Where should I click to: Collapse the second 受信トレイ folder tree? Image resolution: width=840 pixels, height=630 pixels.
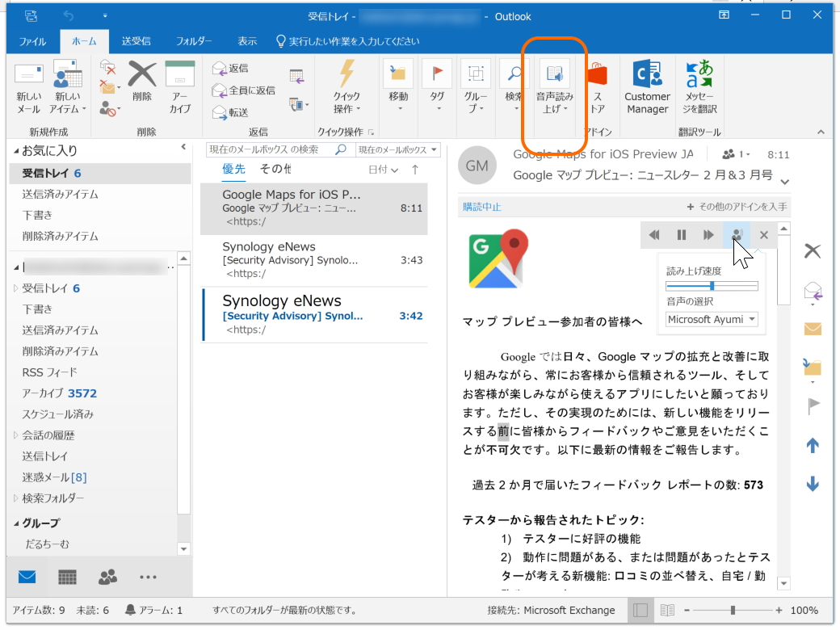(15, 286)
